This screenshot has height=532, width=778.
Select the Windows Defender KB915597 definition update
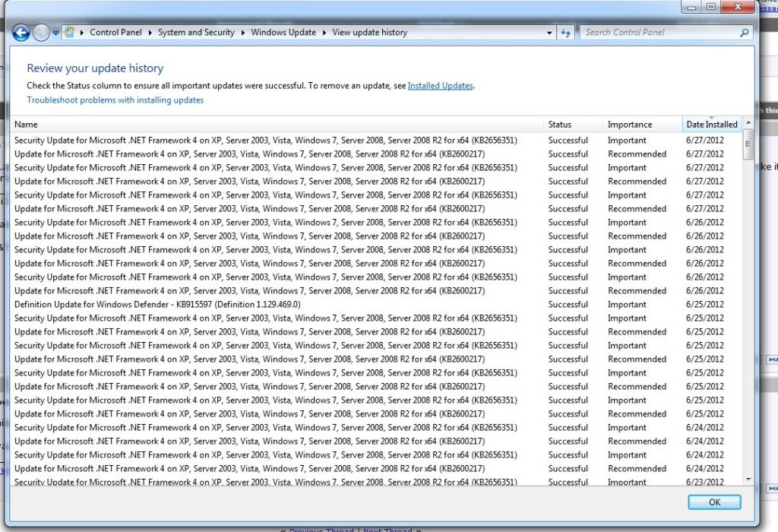coord(376,305)
